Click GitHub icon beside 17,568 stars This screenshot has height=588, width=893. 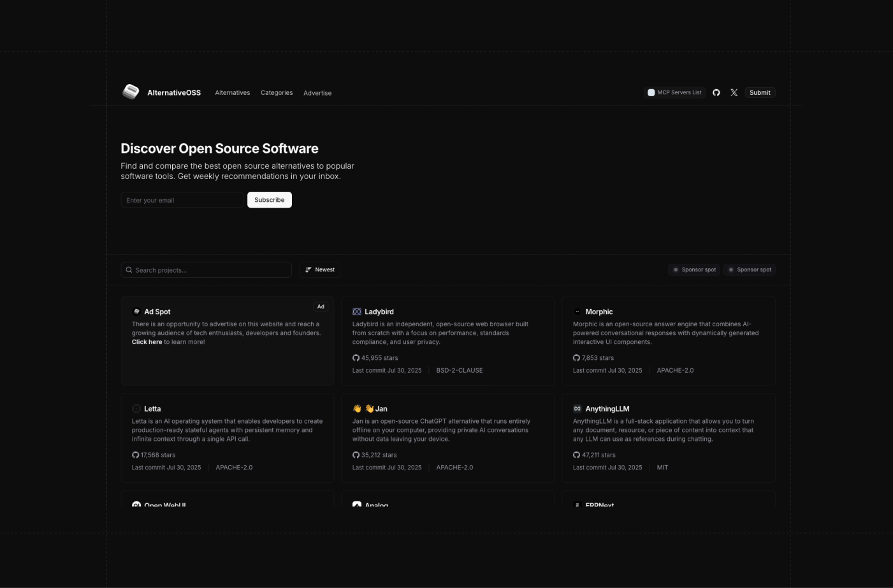point(135,455)
